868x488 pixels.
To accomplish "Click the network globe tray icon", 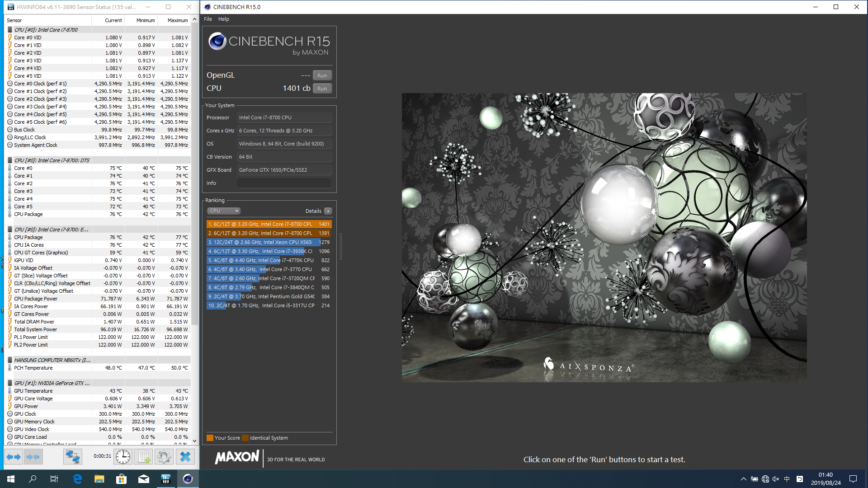I will [765, 479].
